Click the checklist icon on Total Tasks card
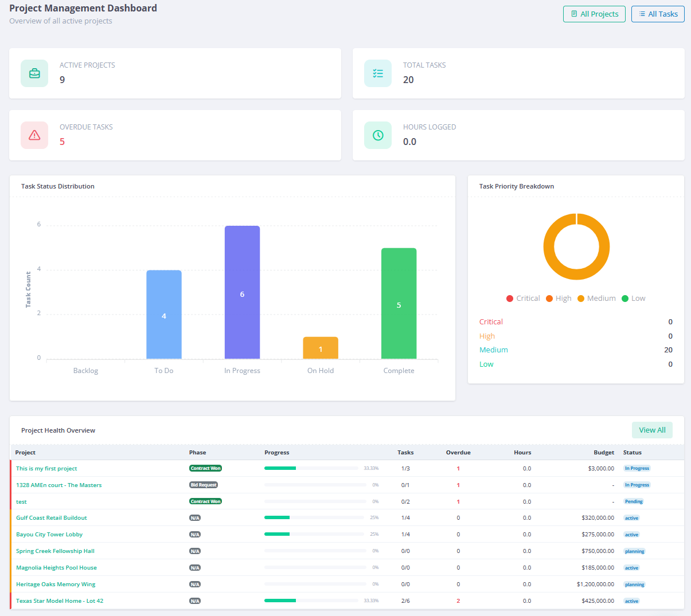 (x=378, y=73)
